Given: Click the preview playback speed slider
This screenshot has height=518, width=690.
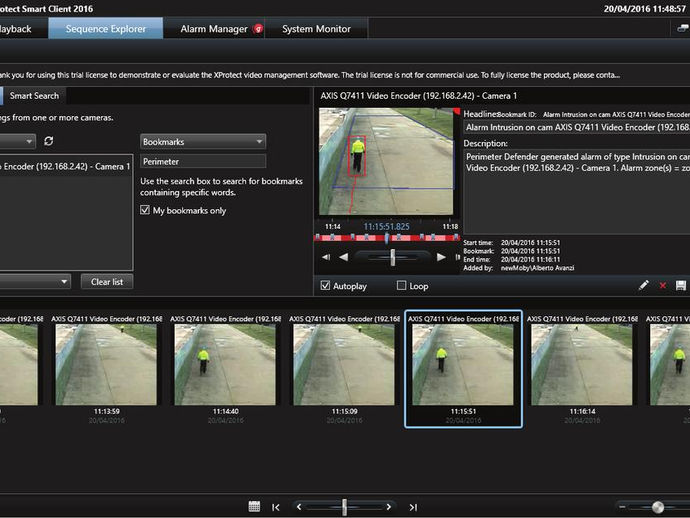Looking at the screenshot, I should click(393, 257).
